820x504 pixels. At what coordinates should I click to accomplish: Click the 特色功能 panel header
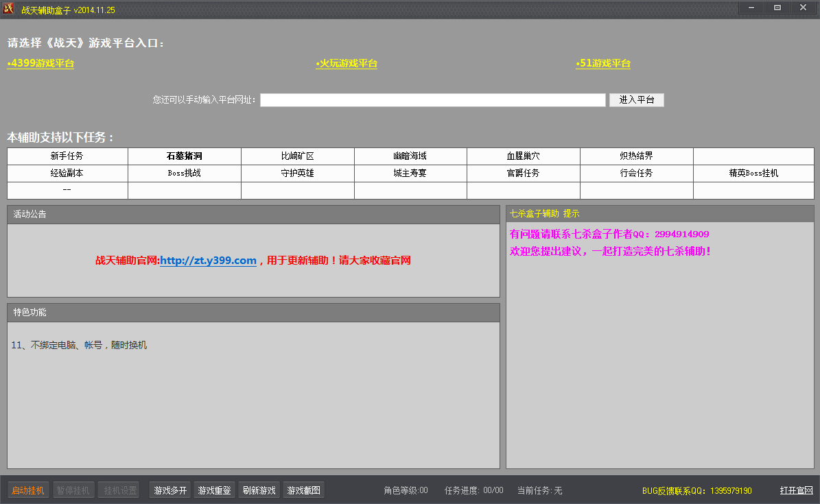pos(254,313)
